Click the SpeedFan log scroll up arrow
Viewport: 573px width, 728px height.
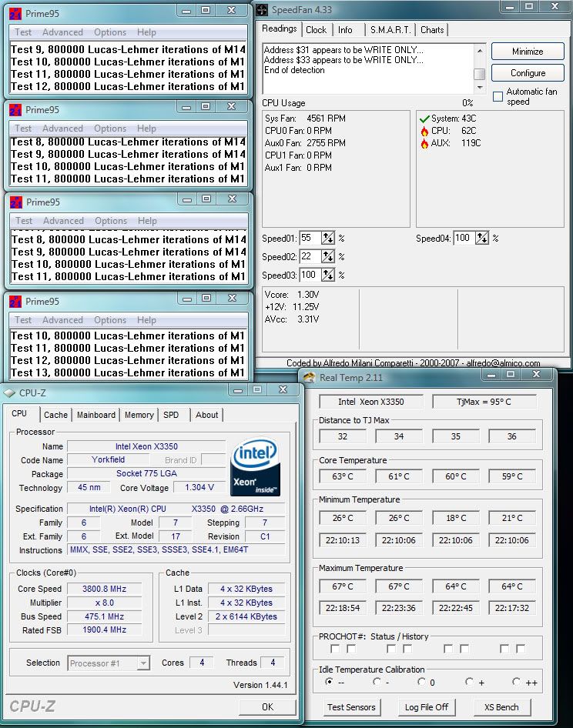480,50
